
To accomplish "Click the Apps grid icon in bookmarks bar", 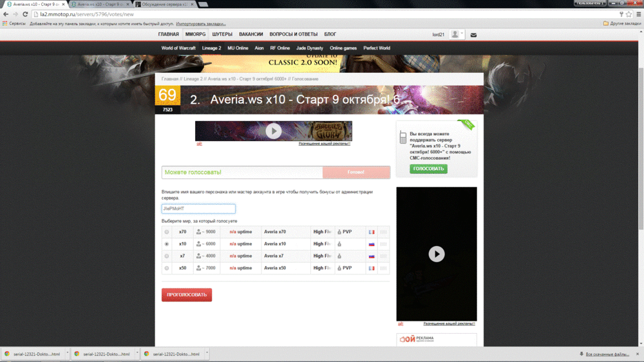I will coord(5,23).
